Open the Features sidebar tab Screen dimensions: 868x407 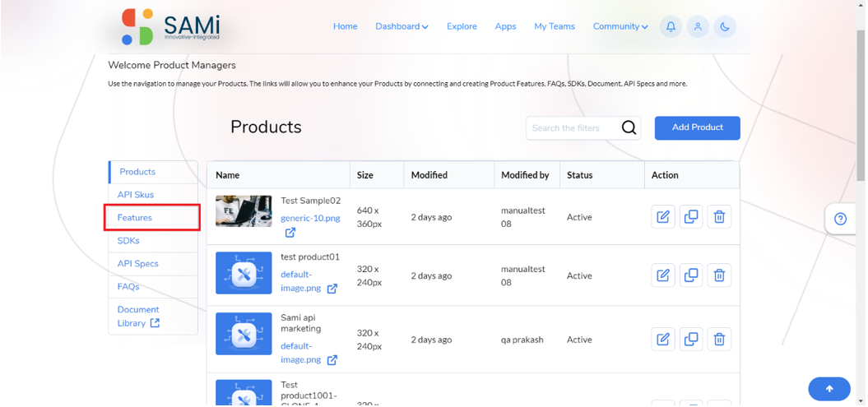pyautogui.click(x=152, y=217)
